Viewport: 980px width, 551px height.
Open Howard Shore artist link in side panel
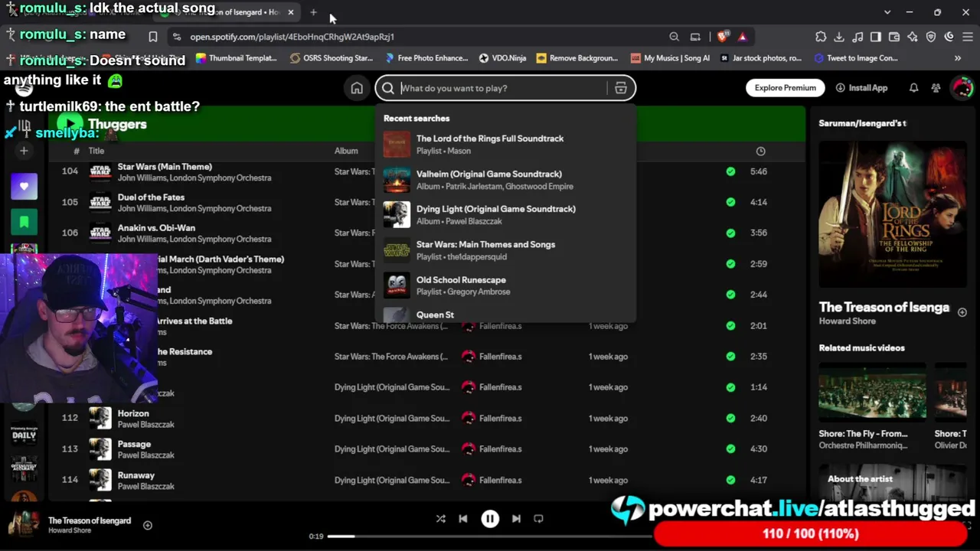pyautogui.click(x=847, y=321)
